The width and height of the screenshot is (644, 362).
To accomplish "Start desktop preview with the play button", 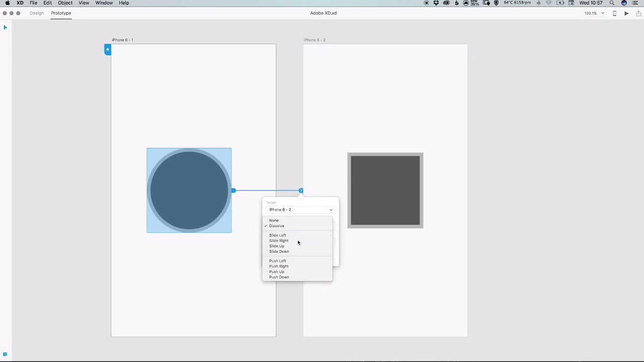I will pos(626,13).
